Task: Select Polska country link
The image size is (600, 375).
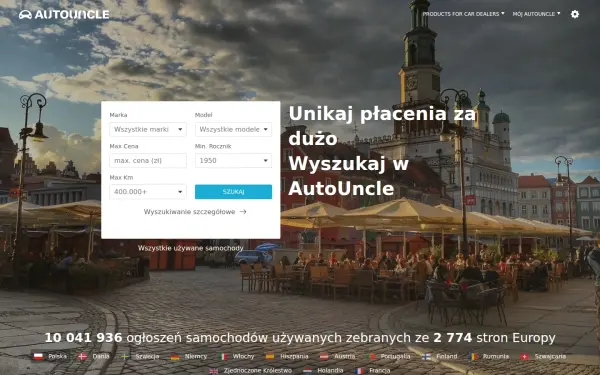Action: (50, 356)
